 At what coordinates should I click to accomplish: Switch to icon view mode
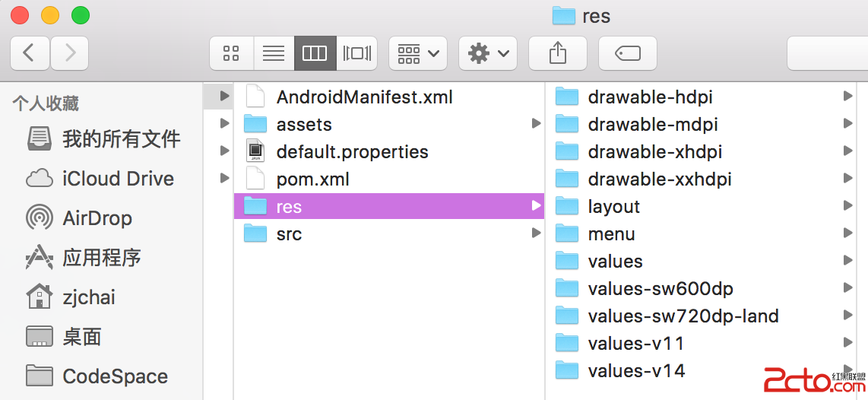coord(231,53)
